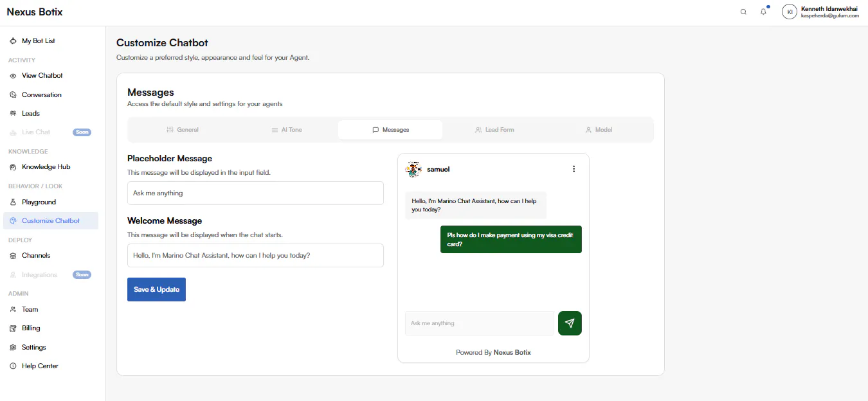Switch to the General tab
868x401 pixels.
click(182, 130)
